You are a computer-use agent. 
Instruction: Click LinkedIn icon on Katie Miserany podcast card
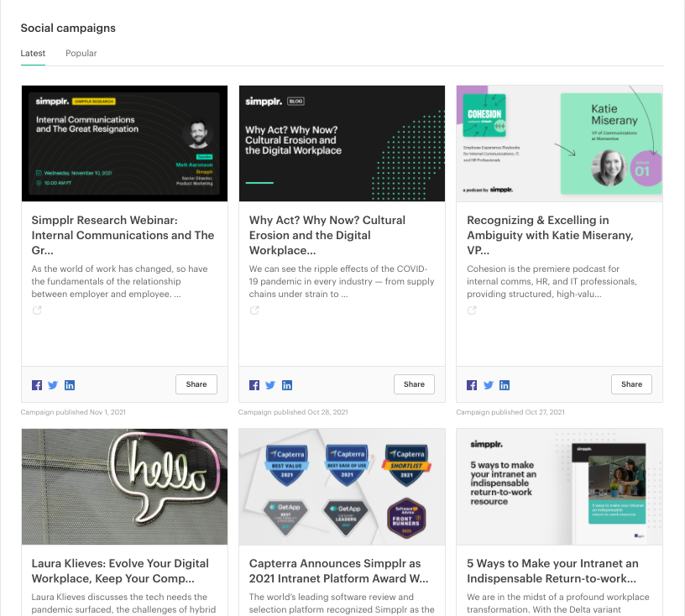[x=505, y=385]
